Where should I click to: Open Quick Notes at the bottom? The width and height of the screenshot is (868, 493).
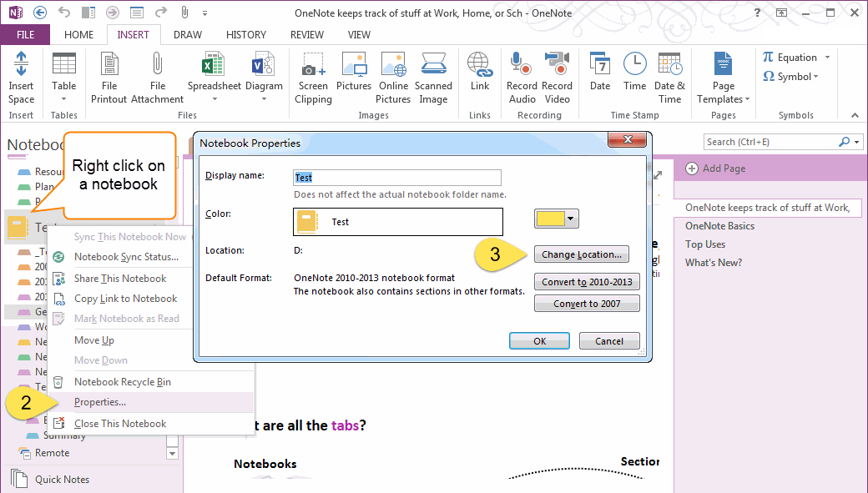[x=62, y=479]
